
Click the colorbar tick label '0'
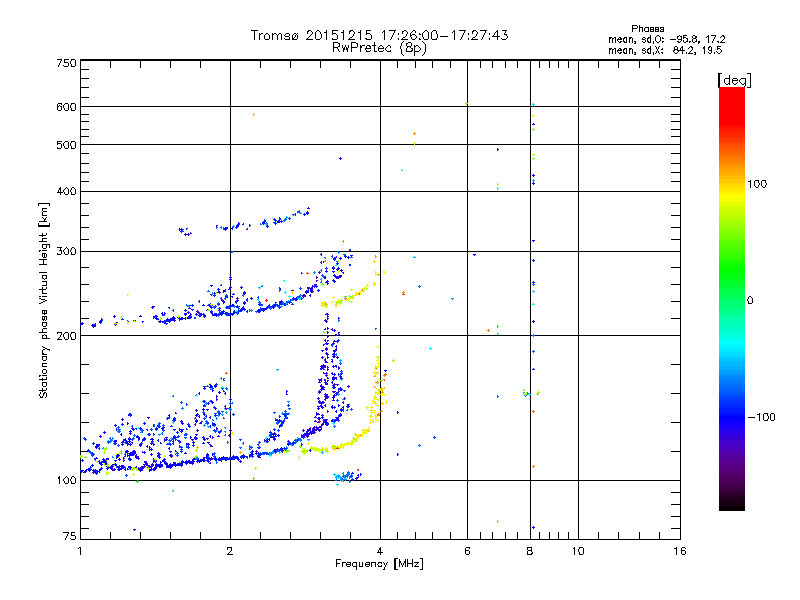(x=750, y=301)
